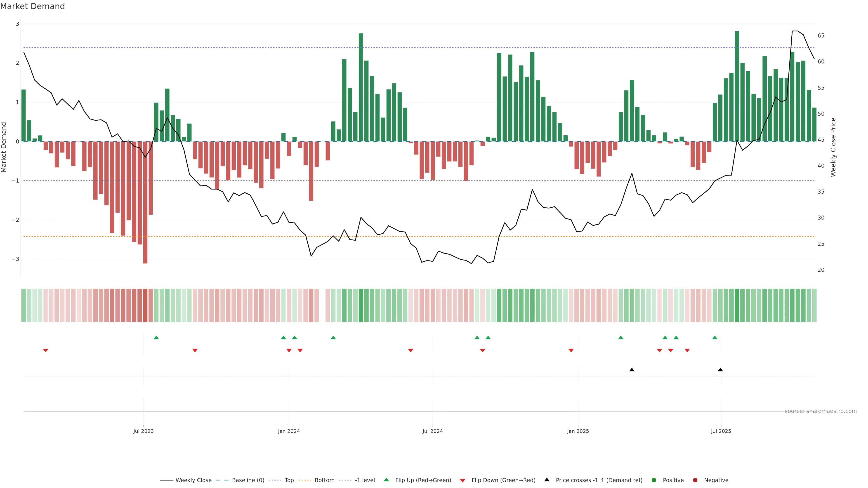The height and width of the screenshot is (488, 868).
Task: Click the green Positive circle legend icon
Action: [654, 480]
